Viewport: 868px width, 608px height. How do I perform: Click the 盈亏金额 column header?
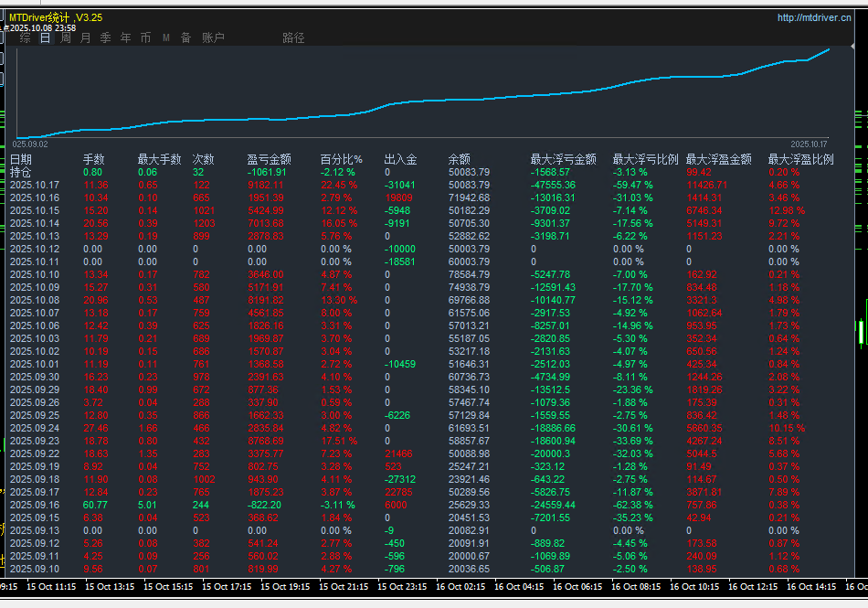[269, 160]
